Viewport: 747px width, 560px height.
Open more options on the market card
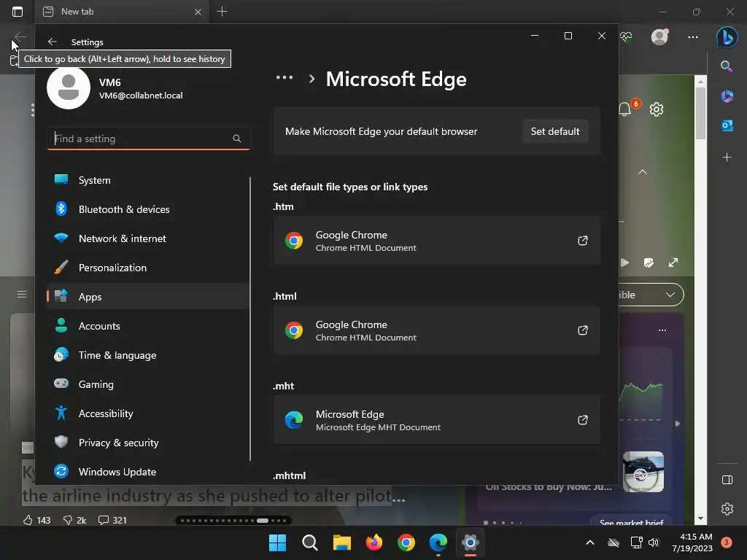(662, 330)
